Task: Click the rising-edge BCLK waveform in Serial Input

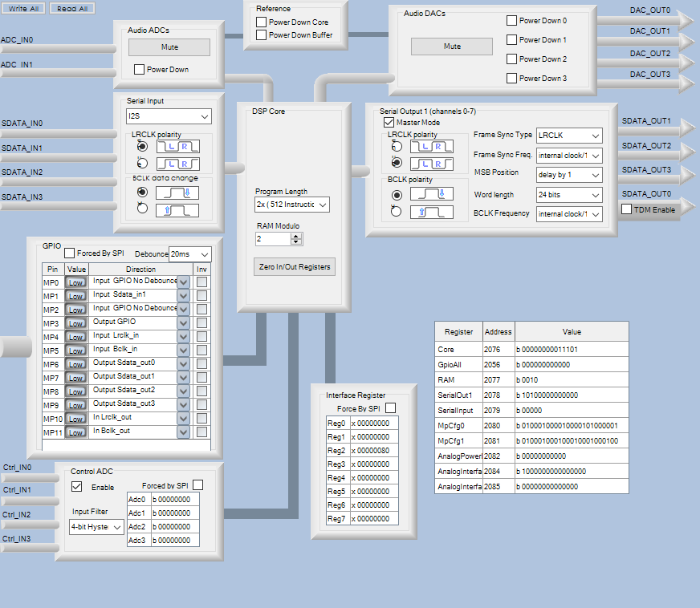Action: coord(177,210)
